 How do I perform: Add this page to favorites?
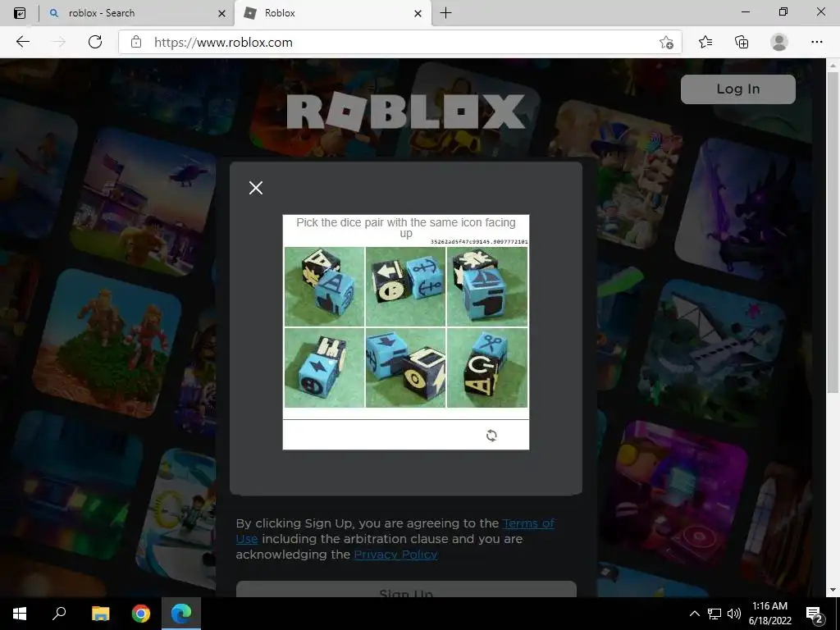click(666, 43)
